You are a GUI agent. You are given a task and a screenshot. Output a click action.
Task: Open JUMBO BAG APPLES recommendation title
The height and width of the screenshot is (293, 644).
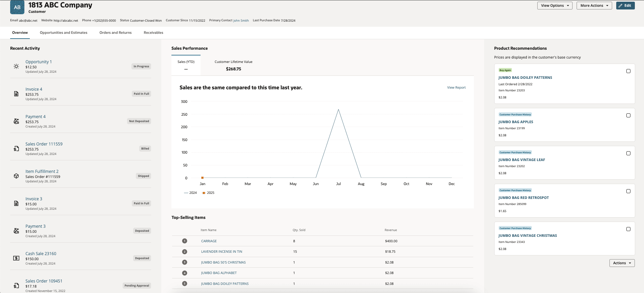(x=516, y=122)
